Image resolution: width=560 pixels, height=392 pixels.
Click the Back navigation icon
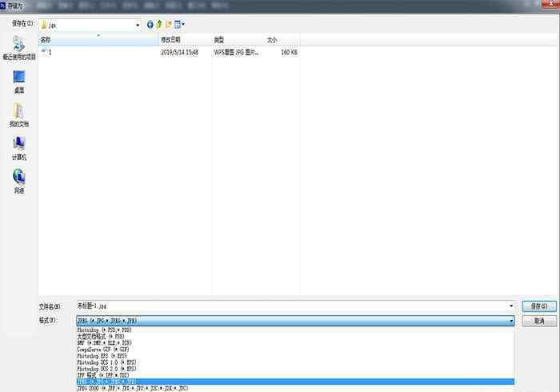point(150,25)
